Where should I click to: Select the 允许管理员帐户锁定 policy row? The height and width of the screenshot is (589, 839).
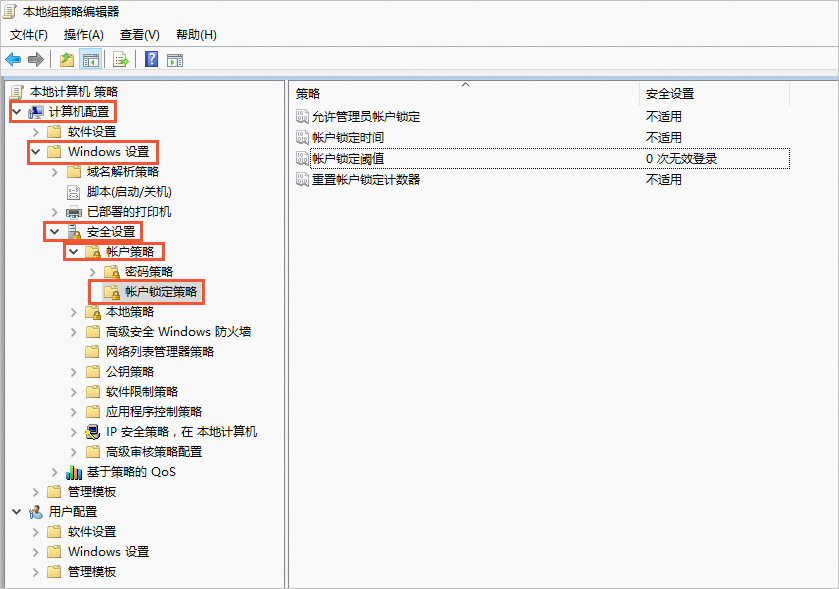click(542, 116)
